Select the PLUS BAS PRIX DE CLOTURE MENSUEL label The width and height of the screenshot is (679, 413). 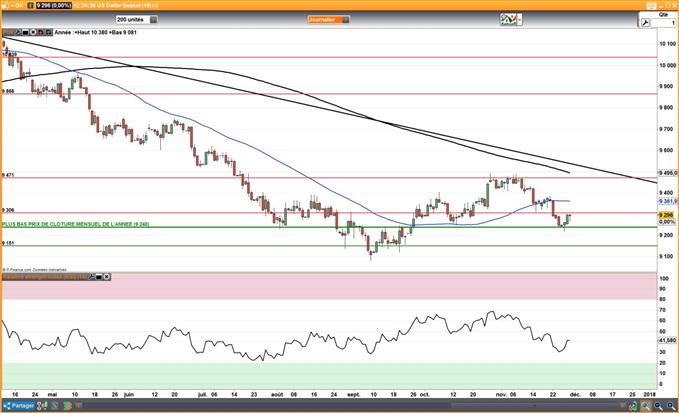tap(76, 224)
